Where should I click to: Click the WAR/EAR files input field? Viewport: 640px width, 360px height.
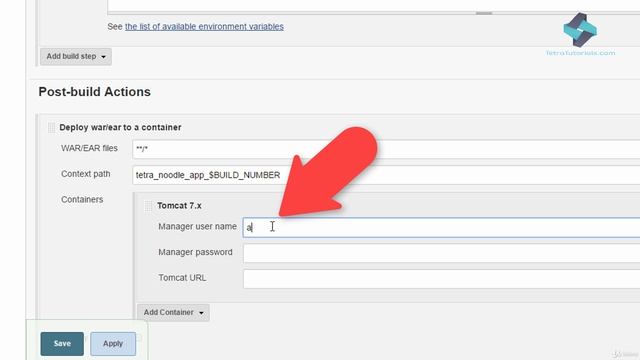coord(386,149)
